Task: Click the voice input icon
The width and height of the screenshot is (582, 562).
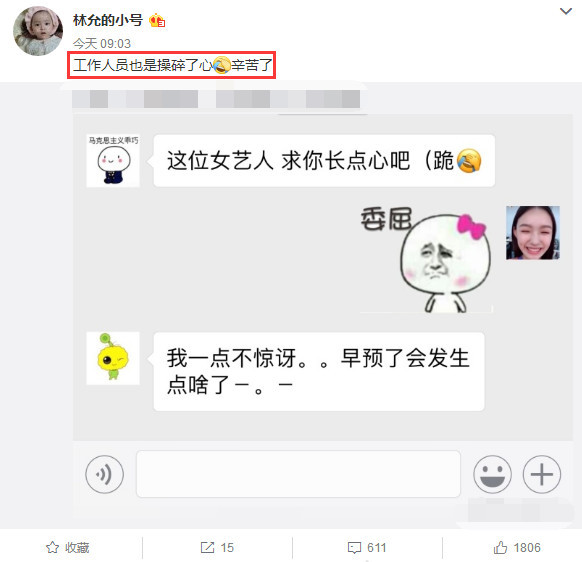Action: point(104,474)
